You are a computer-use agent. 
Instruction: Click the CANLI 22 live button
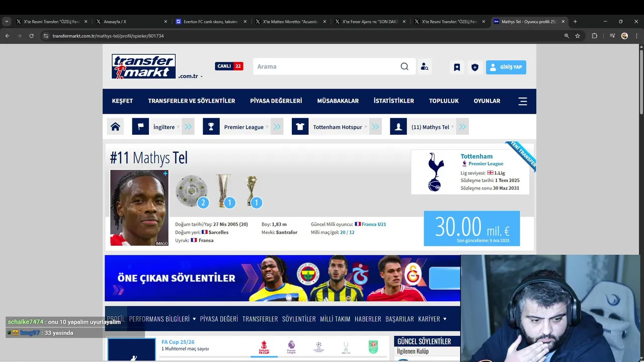229,66
